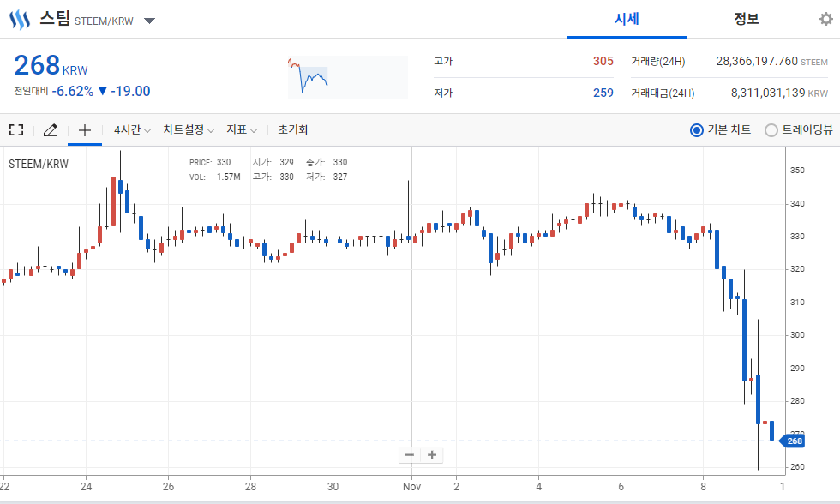The width and height of the screenshot is (840, 504).
Task: Click the 8,311,031,139 KRW trade amount
Action: coord(779,93)
